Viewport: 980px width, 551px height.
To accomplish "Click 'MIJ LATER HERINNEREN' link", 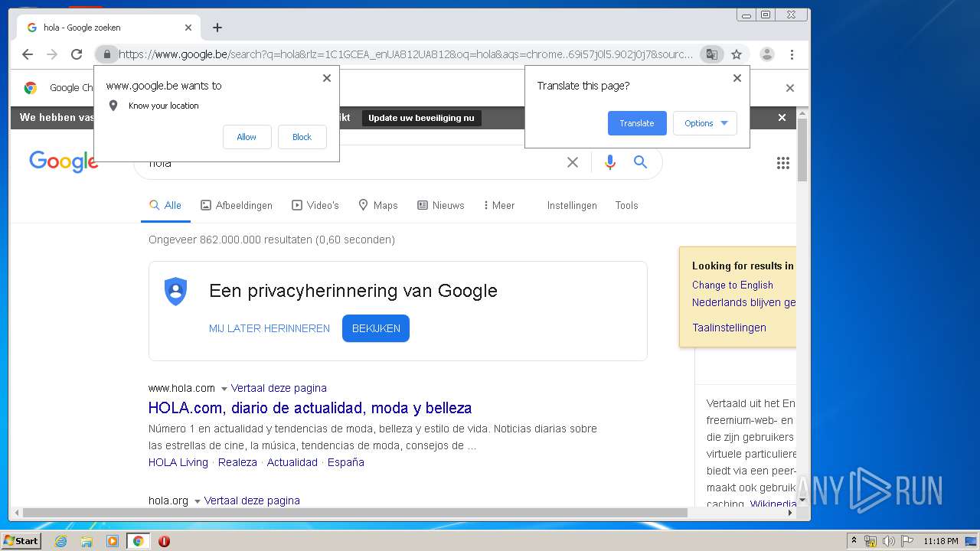I will point(269,328).
